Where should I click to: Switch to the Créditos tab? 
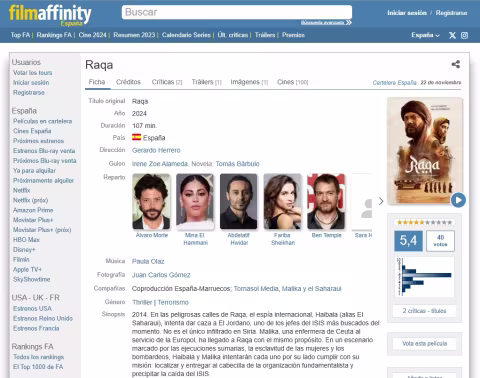pyautogui.click(x=128, y=82)
